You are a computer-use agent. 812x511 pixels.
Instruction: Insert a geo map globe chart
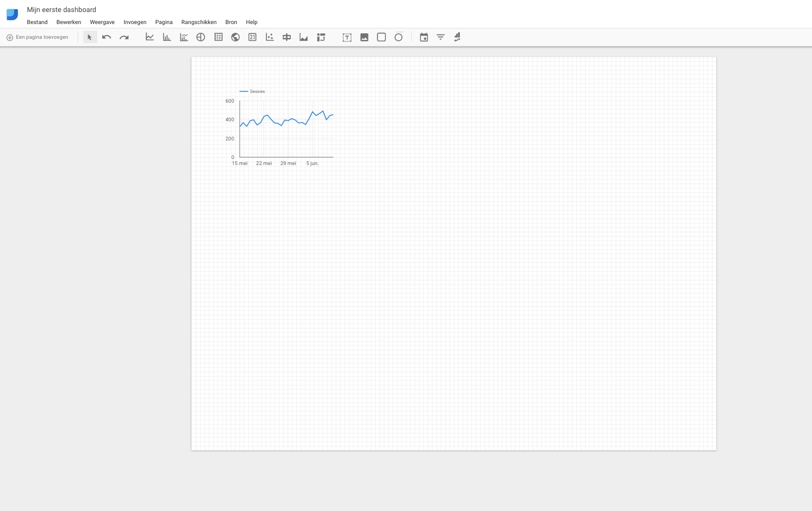point(235,37)
